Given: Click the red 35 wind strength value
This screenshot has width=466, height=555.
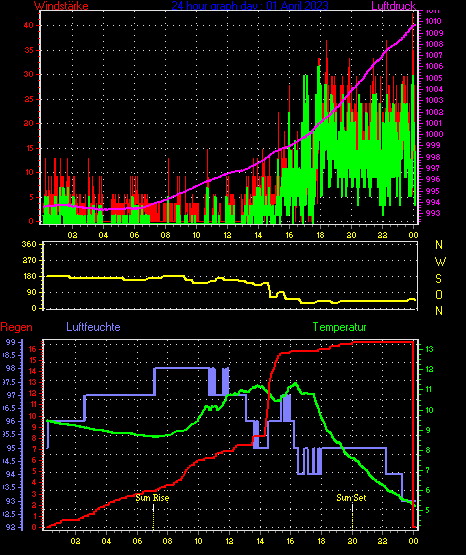Looking at the screenshot, I should (29, 50).
